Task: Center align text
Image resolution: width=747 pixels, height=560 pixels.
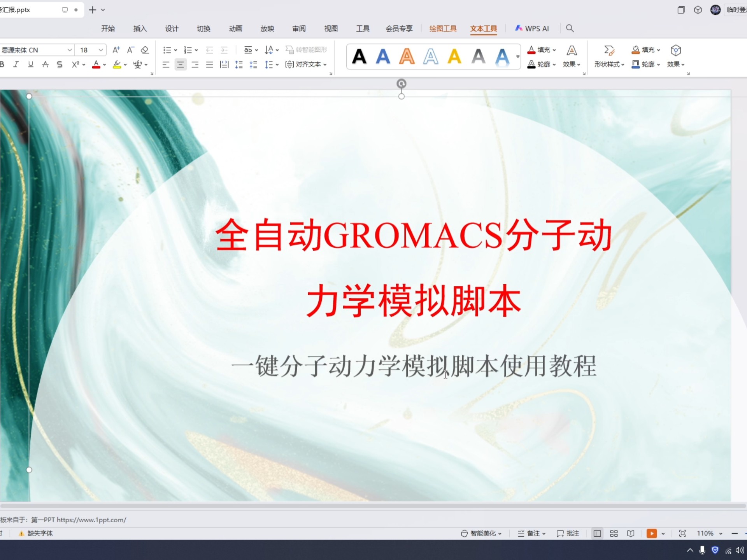Action: coord(180,65)
